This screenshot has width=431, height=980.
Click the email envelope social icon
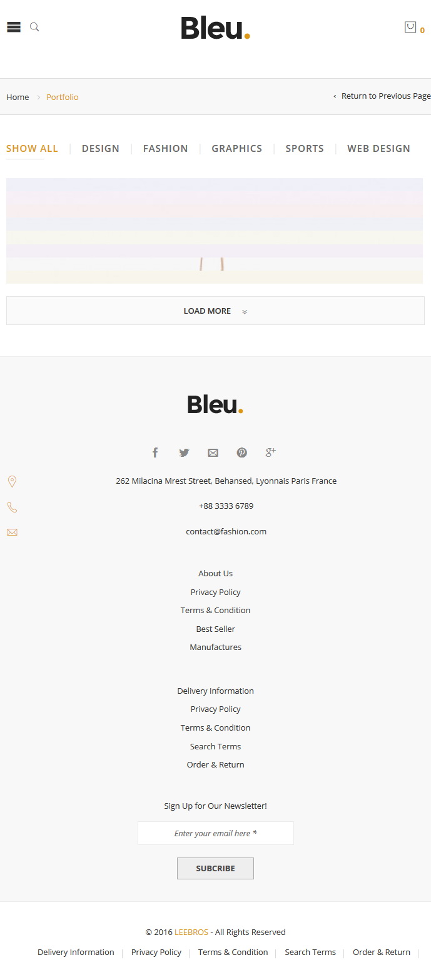point(213,452)
